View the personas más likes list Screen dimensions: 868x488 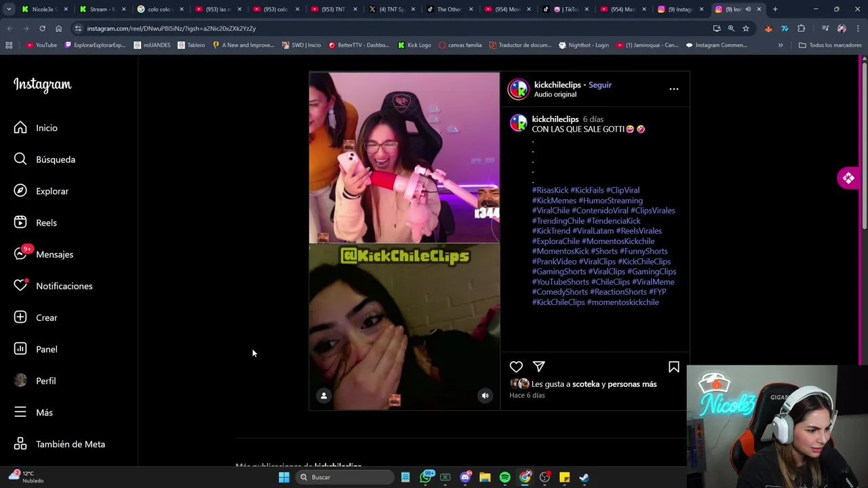pos(632,384)
